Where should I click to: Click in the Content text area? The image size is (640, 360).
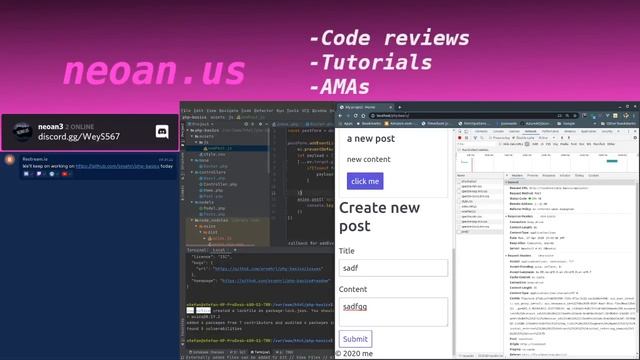393,312
